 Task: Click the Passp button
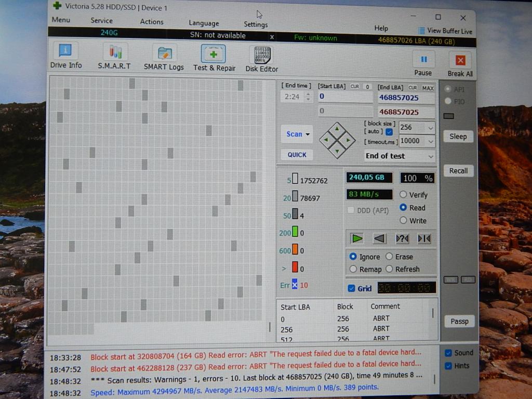[459, 321]
